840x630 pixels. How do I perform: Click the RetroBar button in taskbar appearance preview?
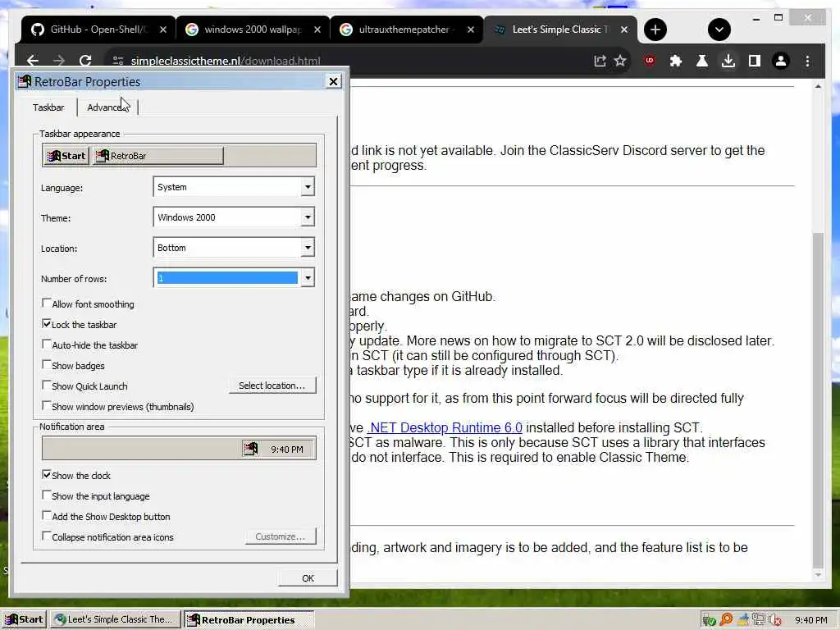tap(157, 156)
